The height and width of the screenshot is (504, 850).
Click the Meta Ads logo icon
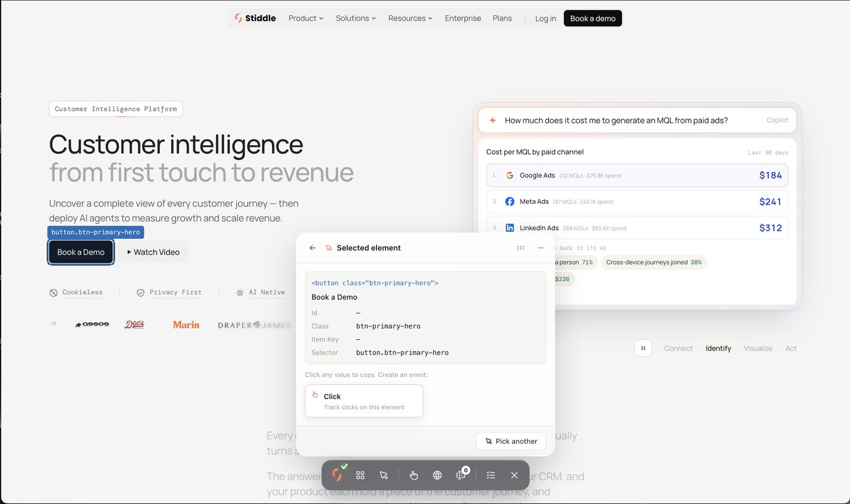510,202
